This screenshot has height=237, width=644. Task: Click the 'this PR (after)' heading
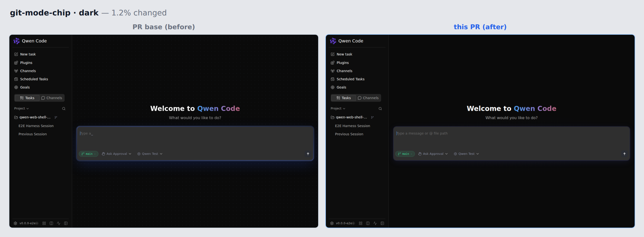[x=480, y=27]
